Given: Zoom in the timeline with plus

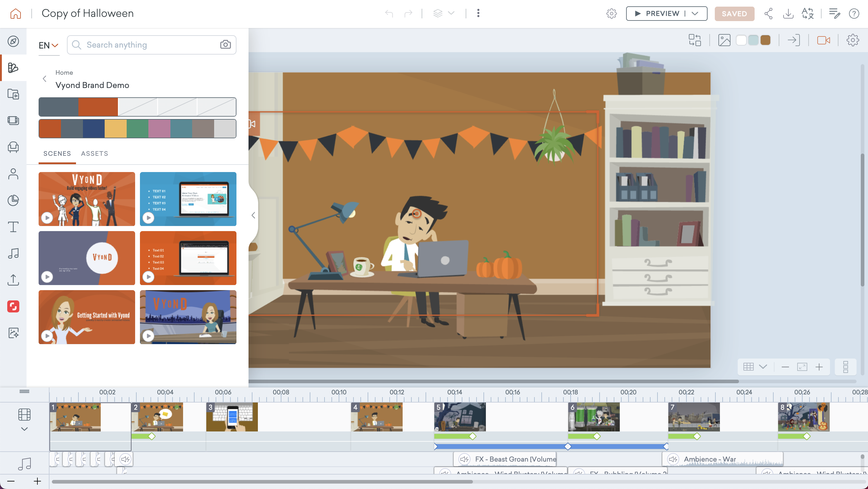Looking at the screenshot, I should 37,481.
